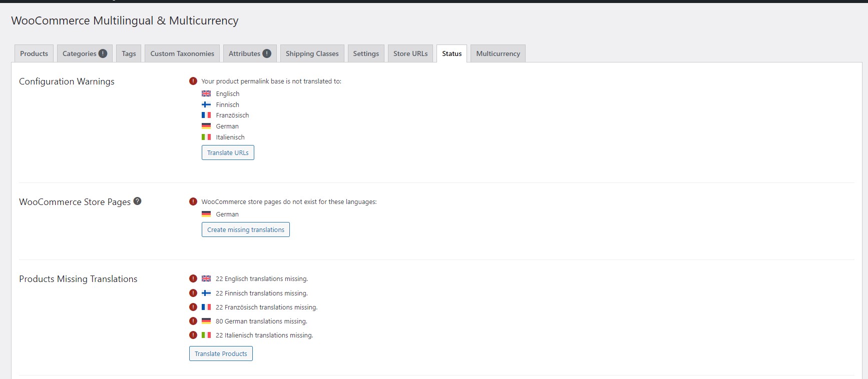Click German flag next to 80 translations missing
Image resolution: width=868 pixels, height=379 pixels.
[206, 321]
